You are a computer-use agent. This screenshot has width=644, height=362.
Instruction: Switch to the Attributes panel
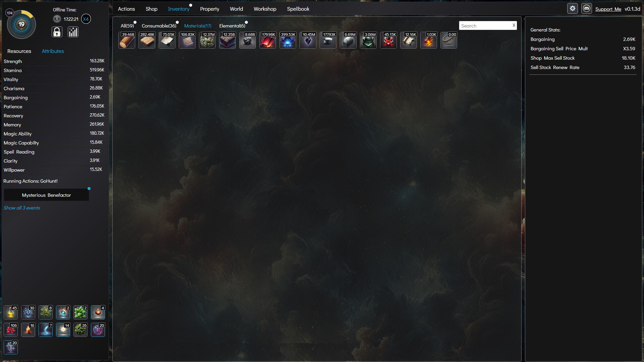53,51
